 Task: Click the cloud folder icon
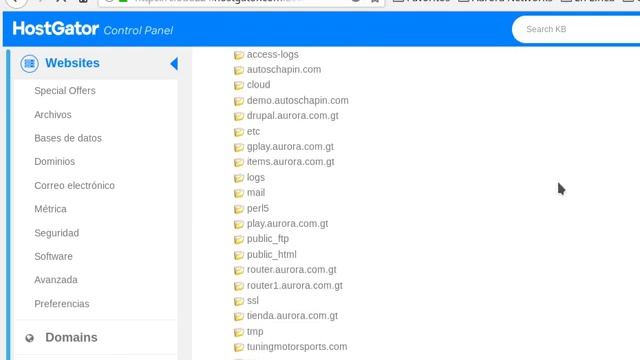tap(239, 85)
